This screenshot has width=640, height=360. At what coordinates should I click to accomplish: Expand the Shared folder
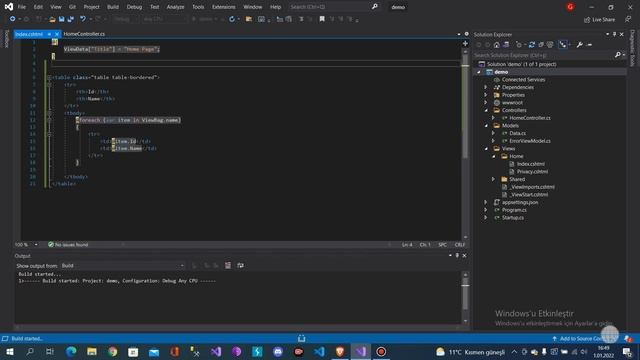click(493, 179)
